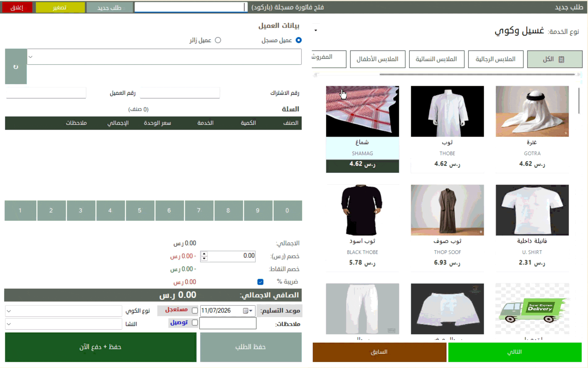Click save order (حفظ الطلب) button
The image size is (588, 368).
point(251,347)
